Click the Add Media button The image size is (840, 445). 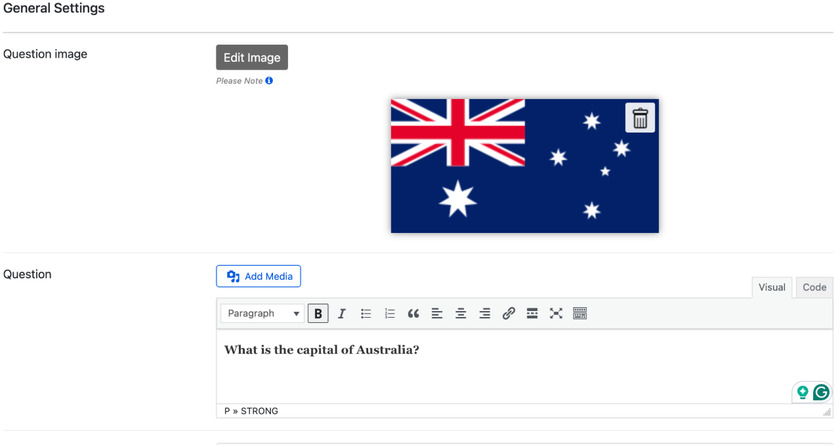pos(258,276)
